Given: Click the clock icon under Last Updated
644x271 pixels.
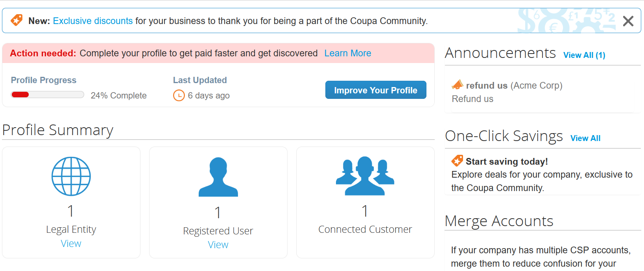Looking at the screenshot, I should click(179, 95).
